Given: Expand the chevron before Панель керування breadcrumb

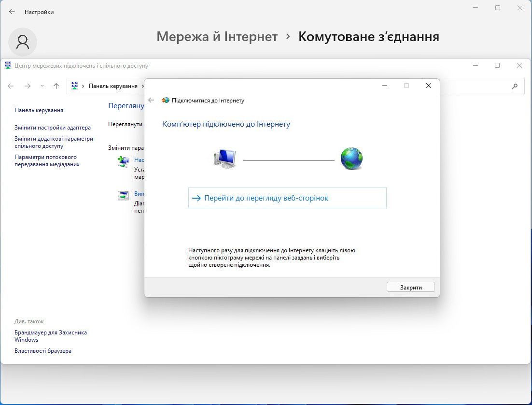Looking at the screenshot, I should click(x=83, y=86).
